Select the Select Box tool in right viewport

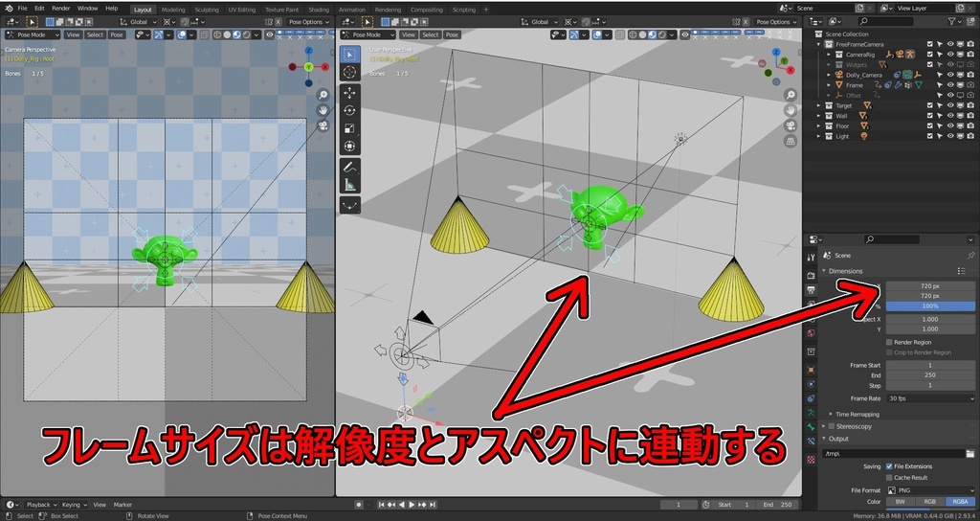[349, 55]
